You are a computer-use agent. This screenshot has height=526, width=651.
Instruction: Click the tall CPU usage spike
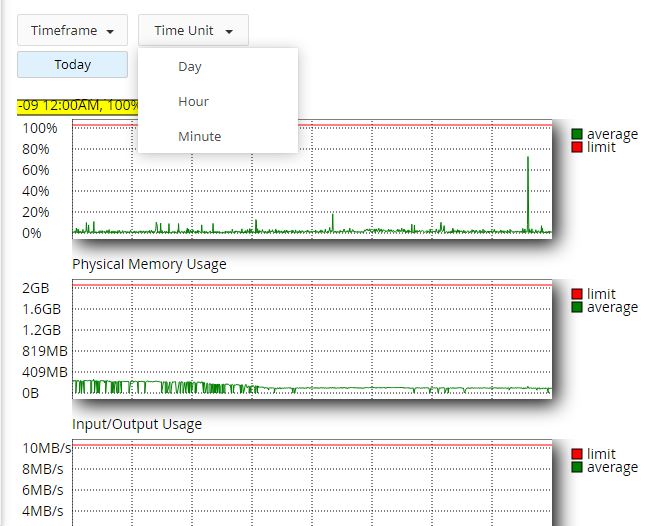[528, 193]
